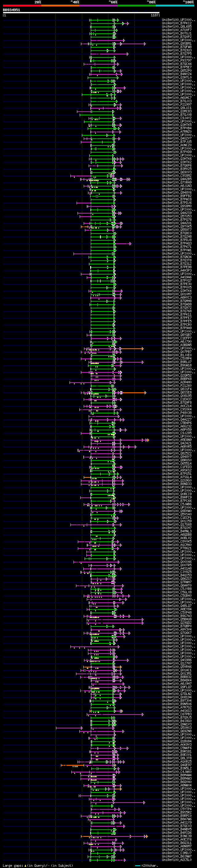Select hit label UniRef100_B7PQ78

pos(177,220)
